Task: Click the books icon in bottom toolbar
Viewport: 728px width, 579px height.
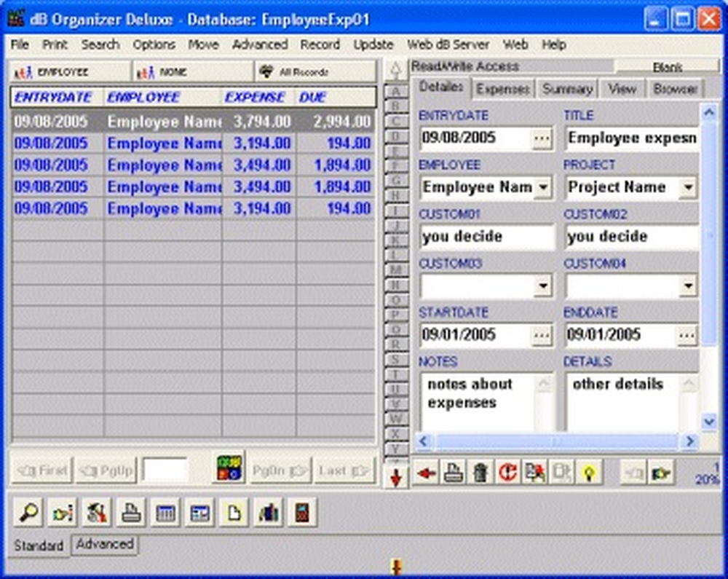Action: tap(269, 512)
